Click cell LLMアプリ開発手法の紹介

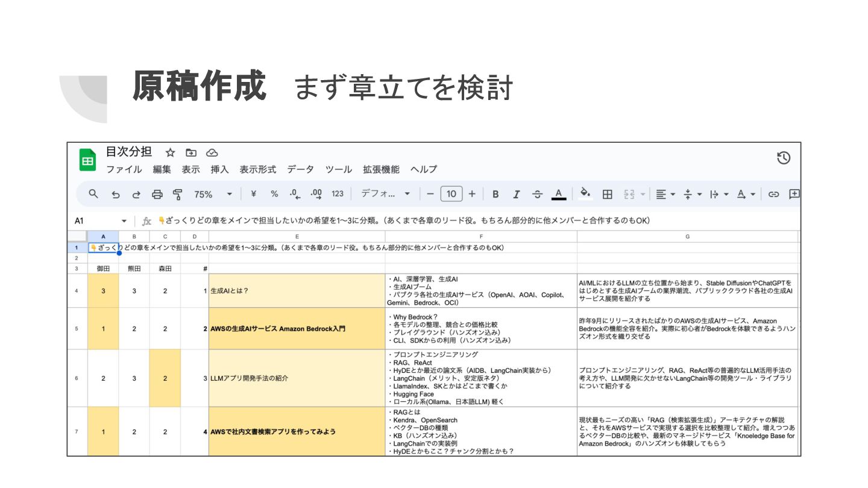297,378
